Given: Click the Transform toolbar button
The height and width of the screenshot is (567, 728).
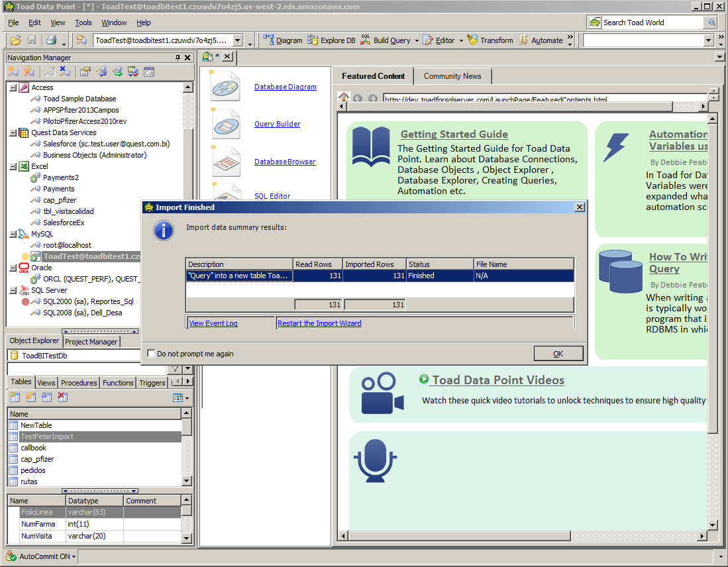Looking at the screenshot, I should pos(490,40).
